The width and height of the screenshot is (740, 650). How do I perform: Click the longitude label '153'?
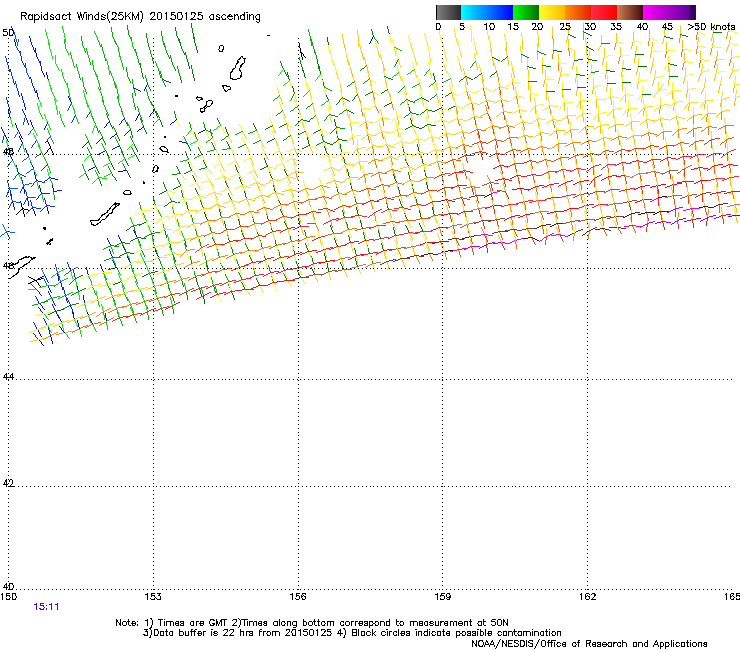point(153,597)
